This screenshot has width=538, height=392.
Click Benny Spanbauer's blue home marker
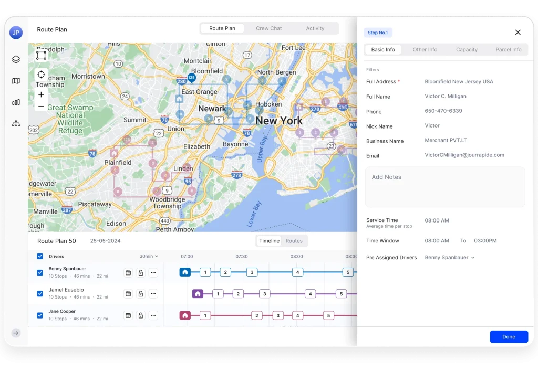pyautogui.click(x=185, y=272)
